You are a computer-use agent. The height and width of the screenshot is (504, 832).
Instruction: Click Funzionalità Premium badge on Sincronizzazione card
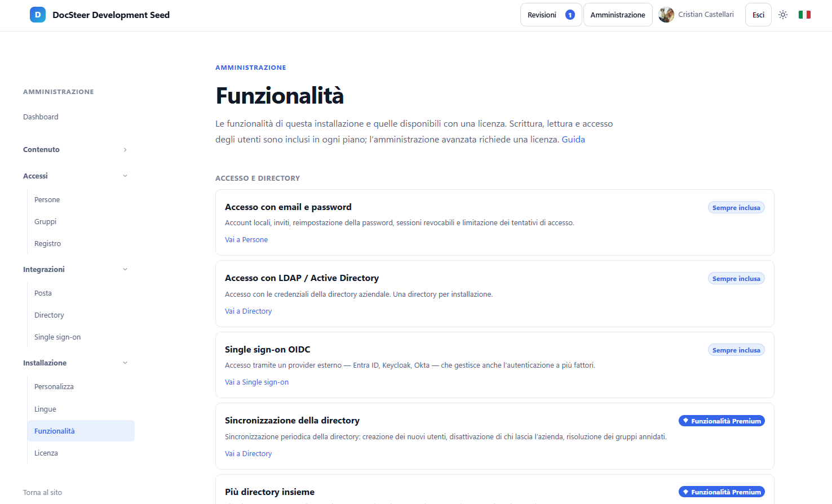722,421
